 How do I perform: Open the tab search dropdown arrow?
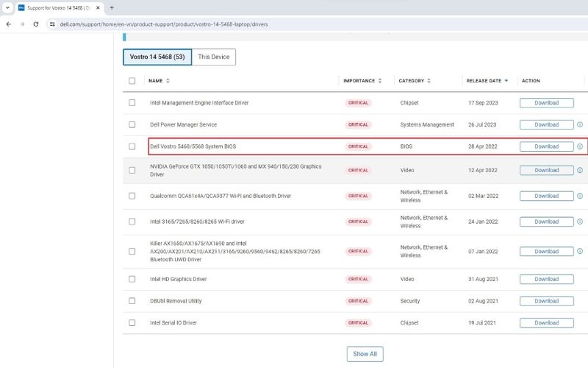7,7
